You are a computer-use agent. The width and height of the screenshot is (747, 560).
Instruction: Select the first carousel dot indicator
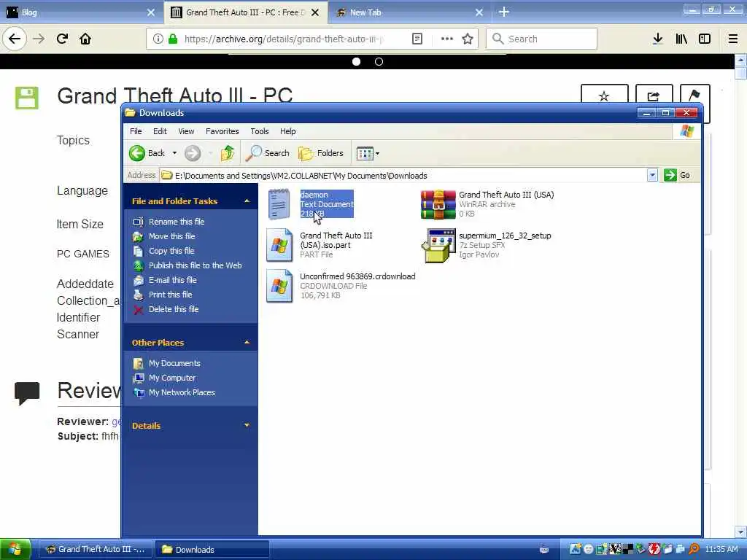point(356,61)
